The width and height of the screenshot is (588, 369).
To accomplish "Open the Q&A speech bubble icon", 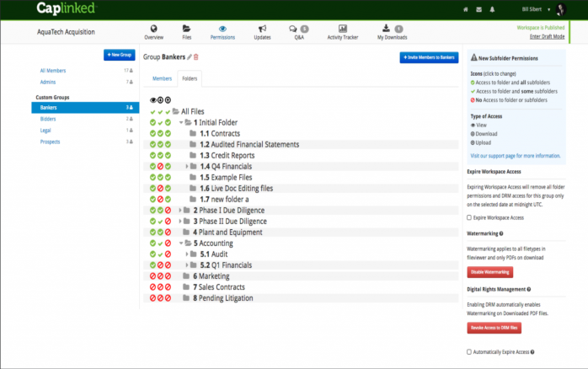I will pos(293,29).
